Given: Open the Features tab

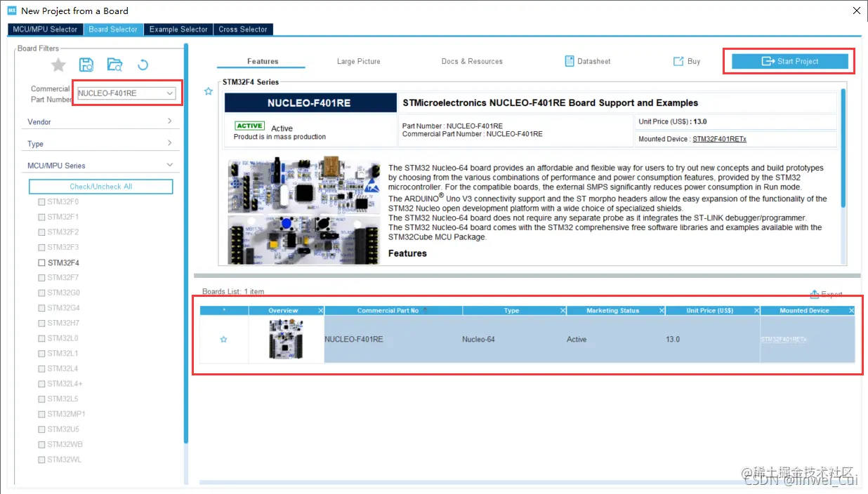Looking at the screenshot, I should coord(263,61).
